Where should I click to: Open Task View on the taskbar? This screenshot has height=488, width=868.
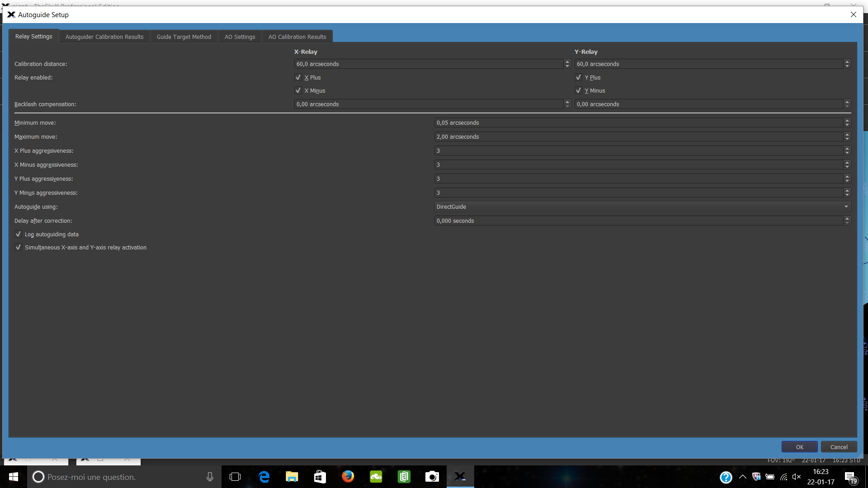pyautogui.click(x=235, y=477)
